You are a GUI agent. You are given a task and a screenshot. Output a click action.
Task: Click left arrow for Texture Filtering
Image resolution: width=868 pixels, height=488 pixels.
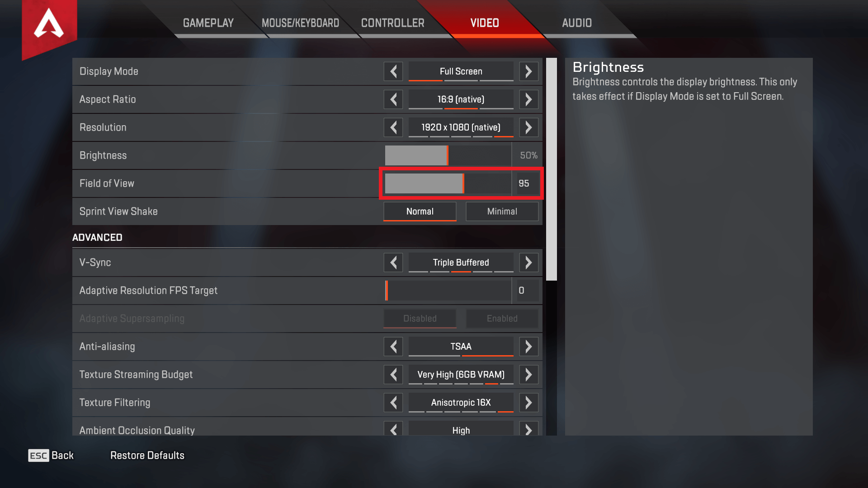click(393, 403)
